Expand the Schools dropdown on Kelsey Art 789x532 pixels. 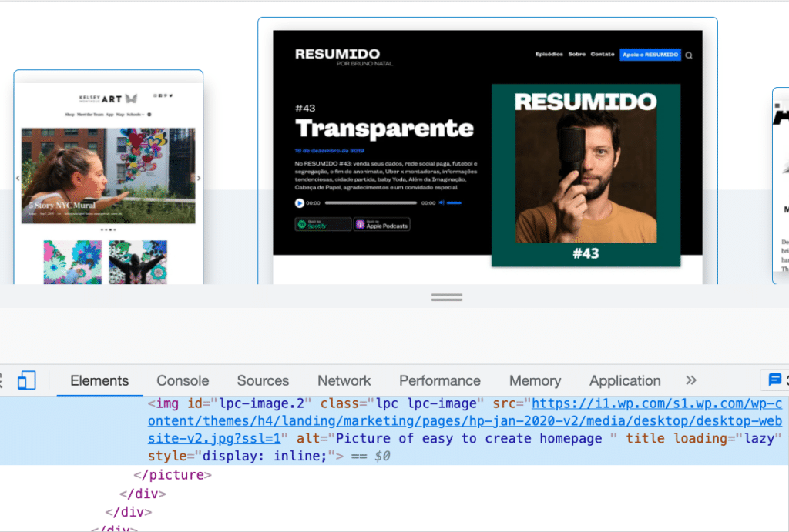coord(134,114)
